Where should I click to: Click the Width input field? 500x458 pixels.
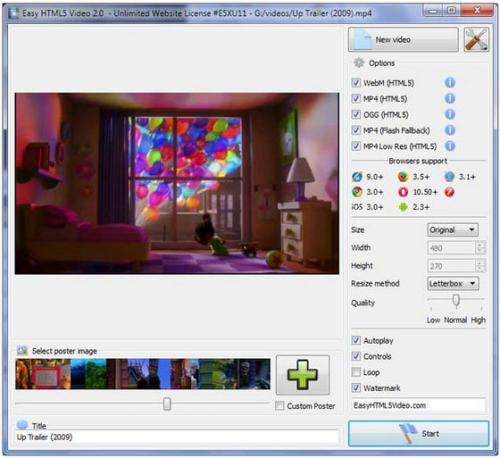point(451,248)
